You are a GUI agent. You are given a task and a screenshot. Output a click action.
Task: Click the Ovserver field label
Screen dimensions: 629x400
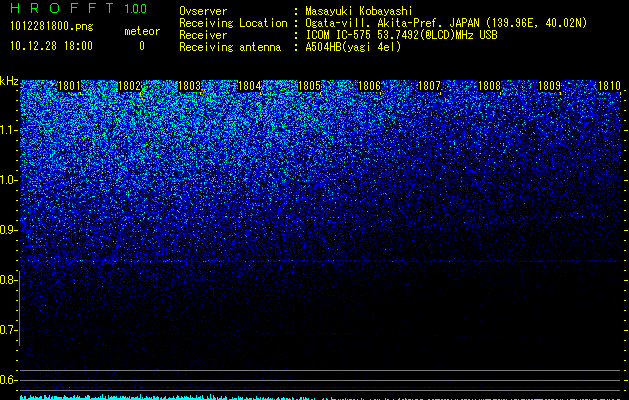(x=203, y=11)
